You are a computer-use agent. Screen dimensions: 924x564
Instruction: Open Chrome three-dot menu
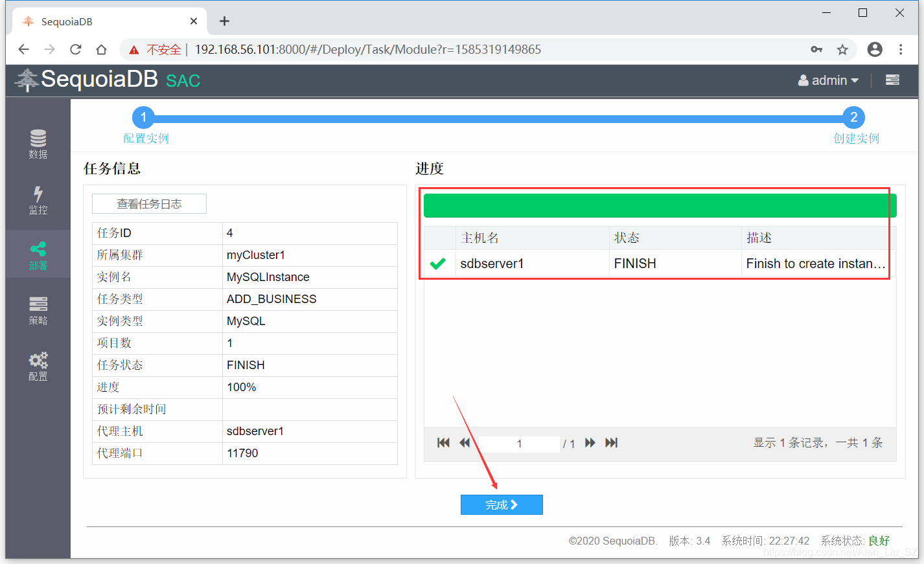(901, 49)
